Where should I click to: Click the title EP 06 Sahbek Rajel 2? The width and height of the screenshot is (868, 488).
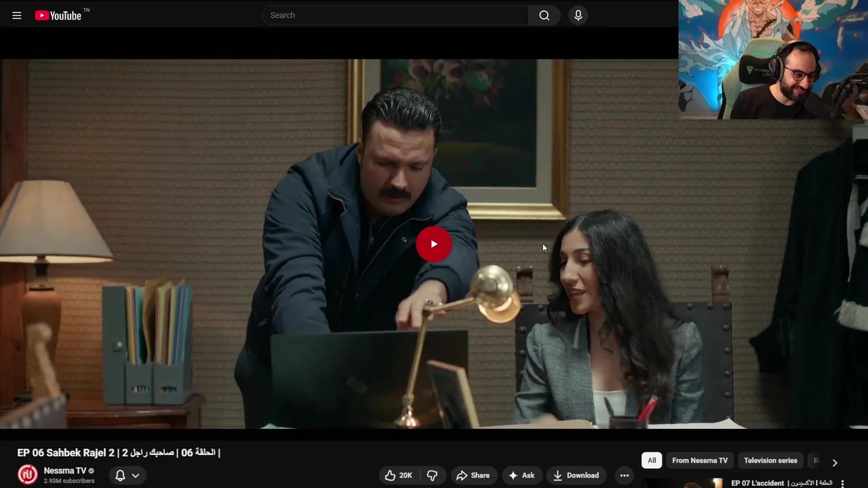click(x=119, y=452)
